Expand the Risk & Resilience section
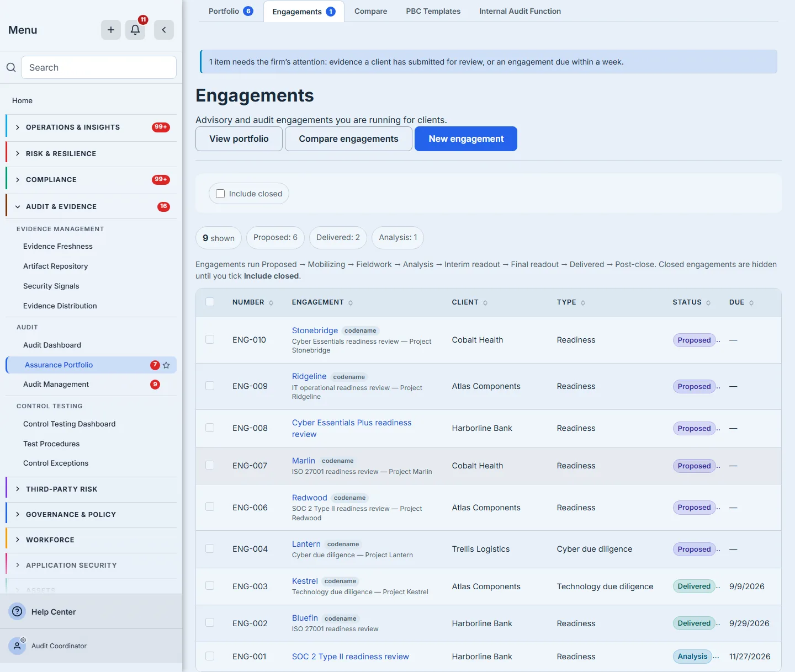This screenshot has height=672, width=795. click(x=91, y=154)
